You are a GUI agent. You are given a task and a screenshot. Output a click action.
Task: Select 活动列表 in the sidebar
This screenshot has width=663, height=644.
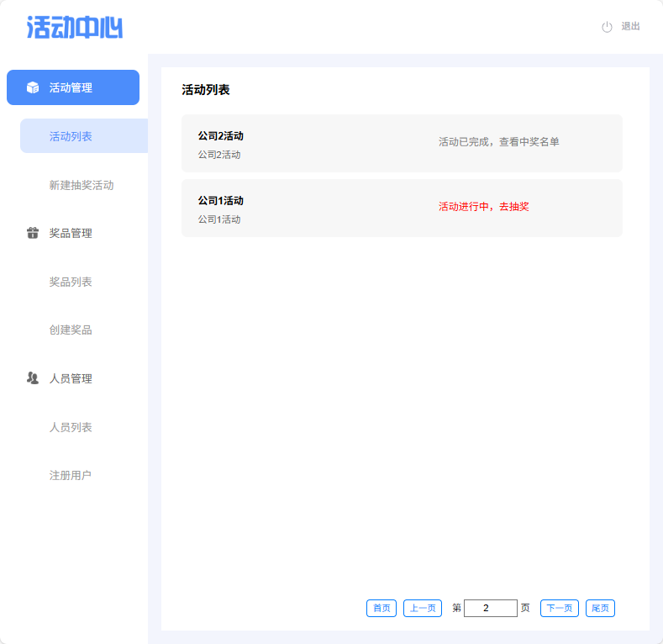tap(84, 136)
